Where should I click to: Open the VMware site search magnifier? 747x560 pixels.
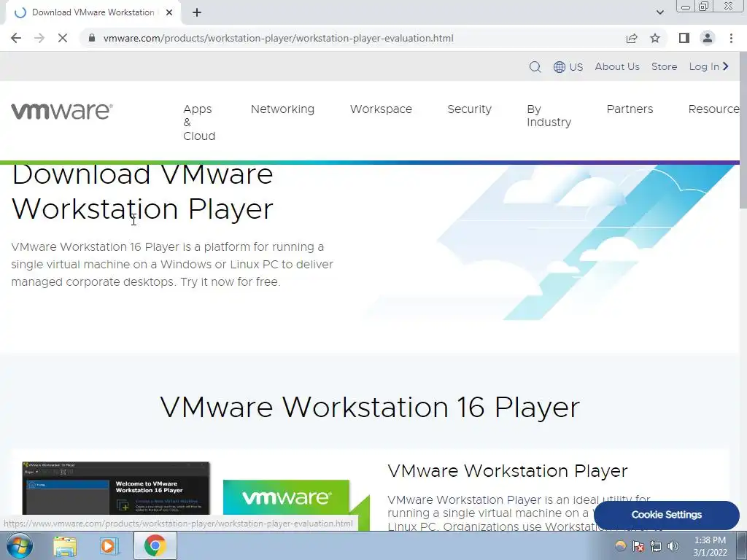pos(535,67)
